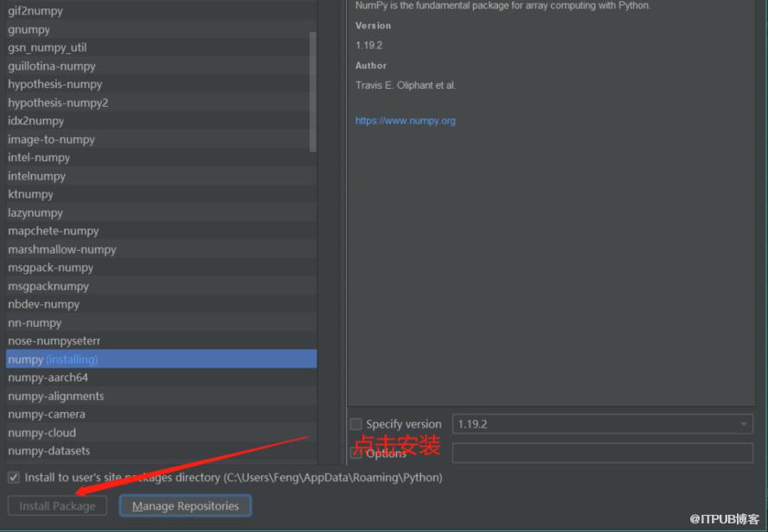Select msgpacknumpy package row

[x=161, y=286]
